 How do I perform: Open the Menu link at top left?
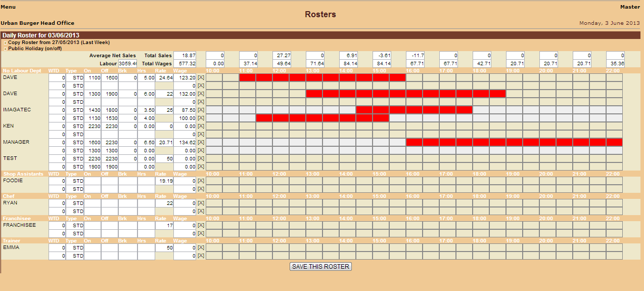click(x=8, y=7)
